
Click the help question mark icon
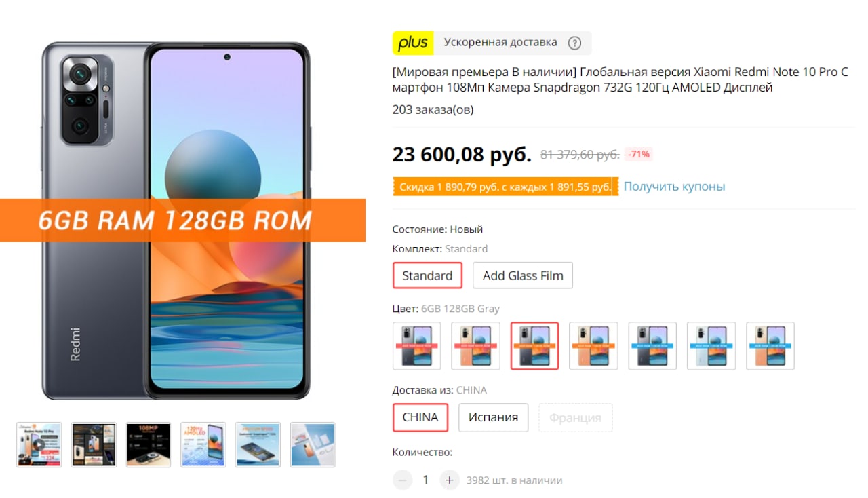(574, 43)
